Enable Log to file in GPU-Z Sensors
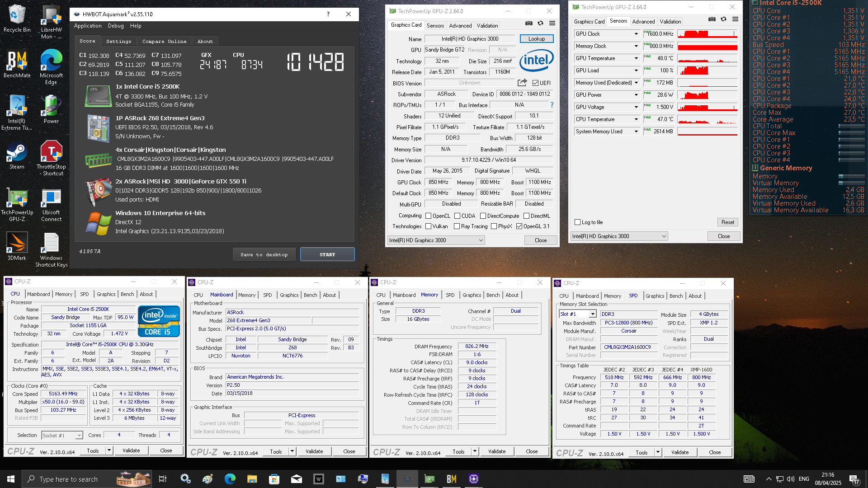This screenshot has width=868, height=488. (577, 222)
